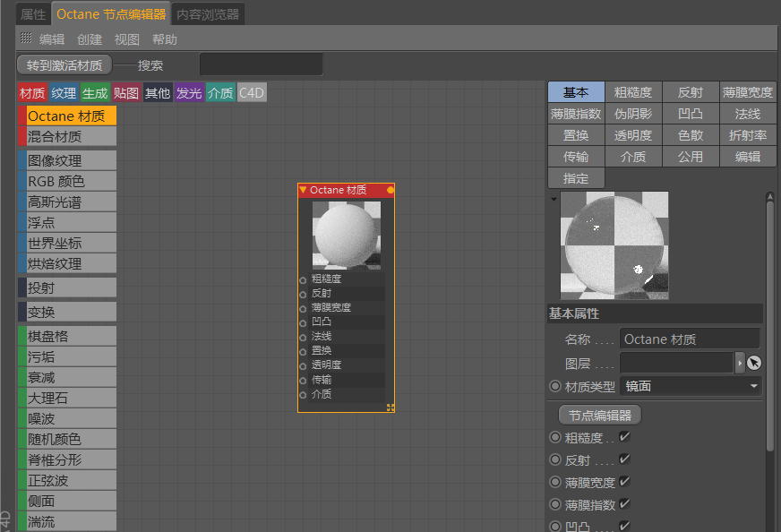Click the 材质类型 animation radio dot

pos(555,386)
